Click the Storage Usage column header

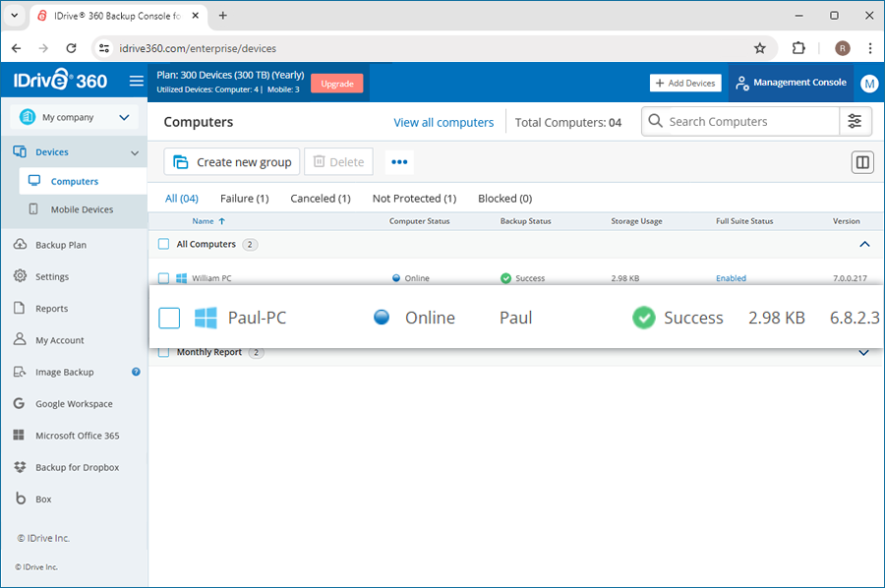(636, 221)
